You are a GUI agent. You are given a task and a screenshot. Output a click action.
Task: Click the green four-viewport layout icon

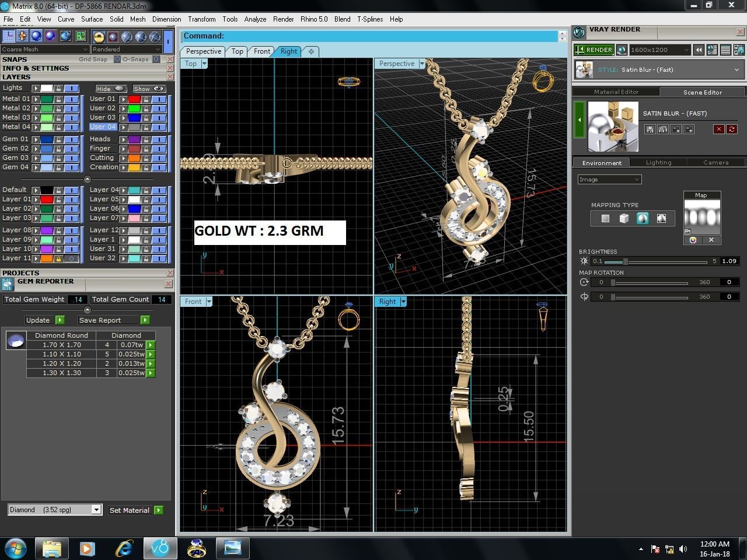[x=81, y=36]
